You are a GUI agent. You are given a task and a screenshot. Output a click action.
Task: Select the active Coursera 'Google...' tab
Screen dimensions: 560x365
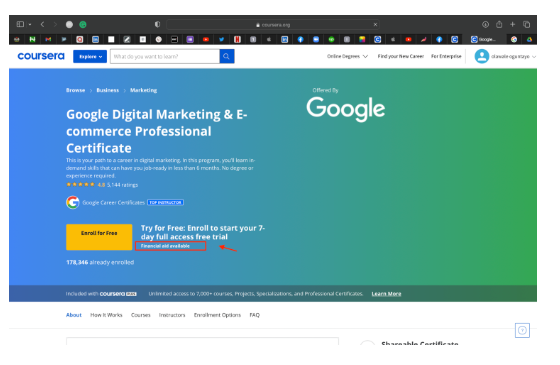(x=484, y=39)
